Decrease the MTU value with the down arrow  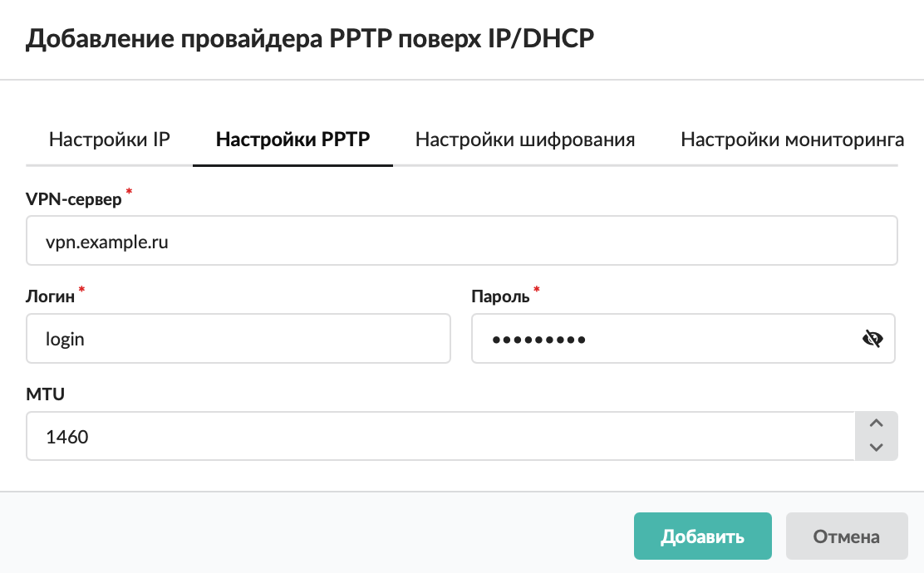[875, 448]
